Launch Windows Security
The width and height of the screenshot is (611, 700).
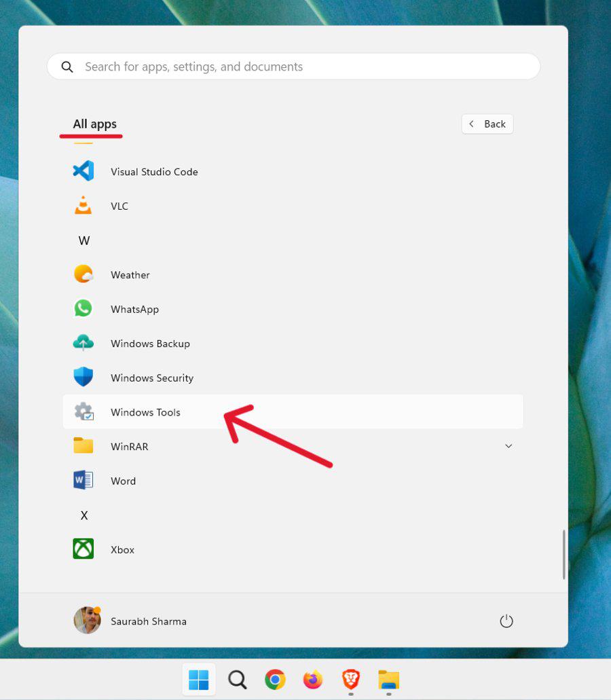(151, 377)
